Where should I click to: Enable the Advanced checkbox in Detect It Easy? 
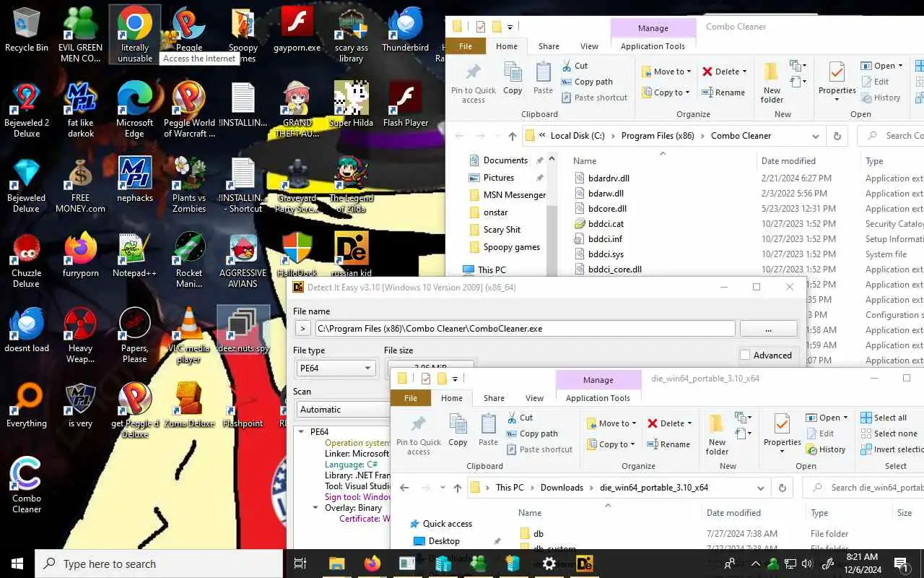[x=745, y=355]
